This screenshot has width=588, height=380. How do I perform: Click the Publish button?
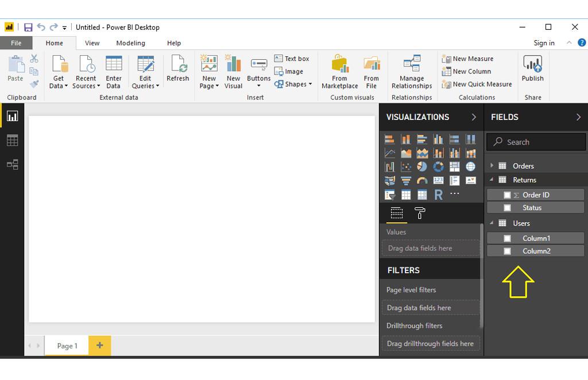[x=532, y=68]
